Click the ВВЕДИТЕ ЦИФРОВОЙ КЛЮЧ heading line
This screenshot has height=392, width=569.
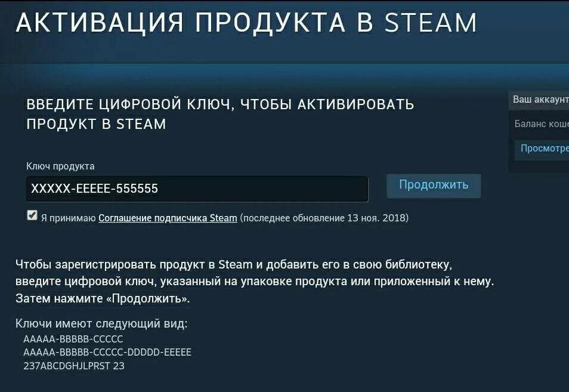[220, 104]
